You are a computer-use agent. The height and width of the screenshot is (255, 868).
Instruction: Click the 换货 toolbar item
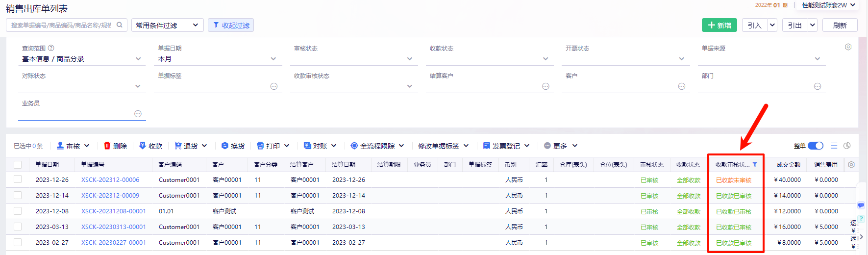[233, 146]
